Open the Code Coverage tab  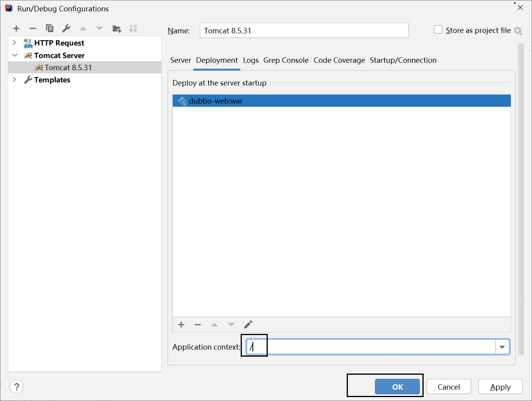(339, 60)
